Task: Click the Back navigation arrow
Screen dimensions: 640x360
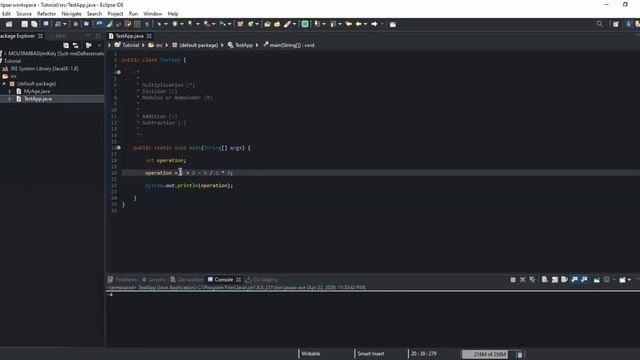Action: 358,24
